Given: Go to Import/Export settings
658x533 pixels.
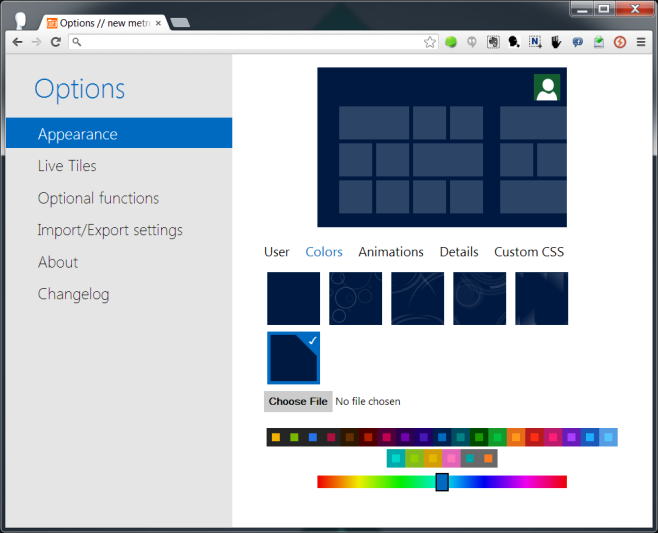Looking at the screenshot, I should 110,230.
